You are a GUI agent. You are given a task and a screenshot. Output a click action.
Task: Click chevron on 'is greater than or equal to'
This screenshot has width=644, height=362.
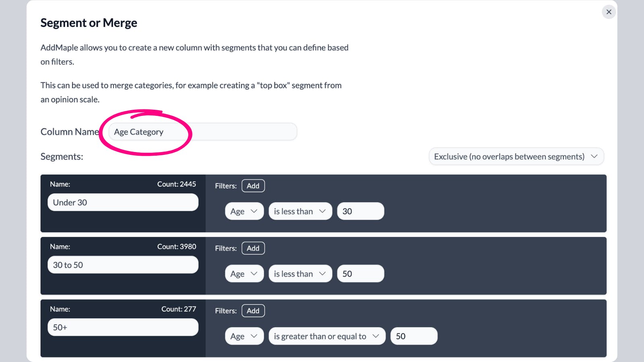pyautogui.click(x=376, y=336)
